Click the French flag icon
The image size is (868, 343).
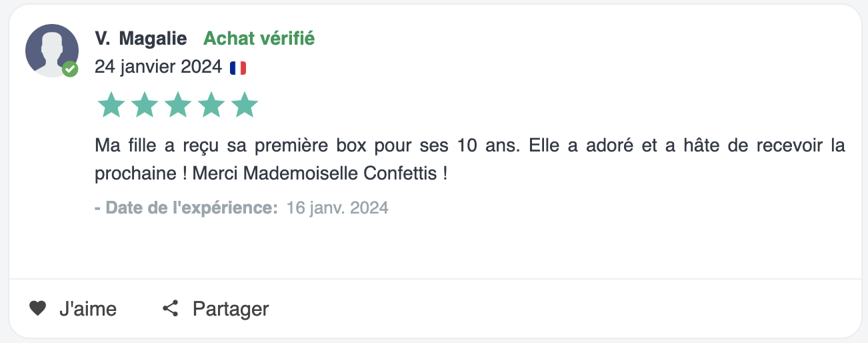coord(238,67)
